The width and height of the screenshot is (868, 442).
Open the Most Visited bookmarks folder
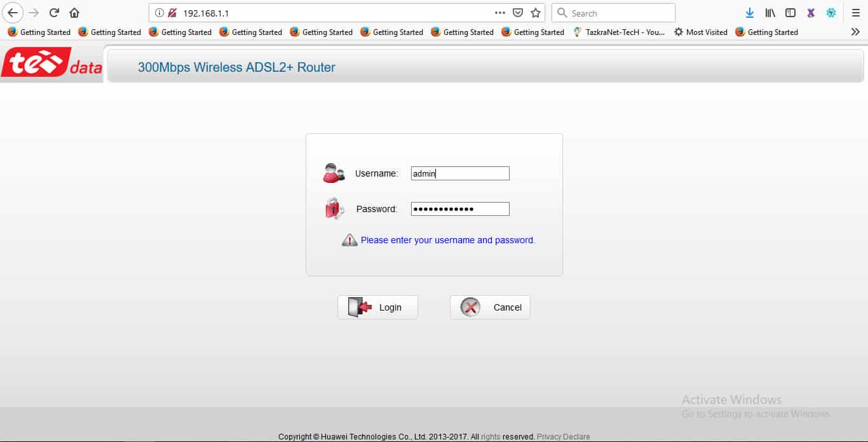700,32
